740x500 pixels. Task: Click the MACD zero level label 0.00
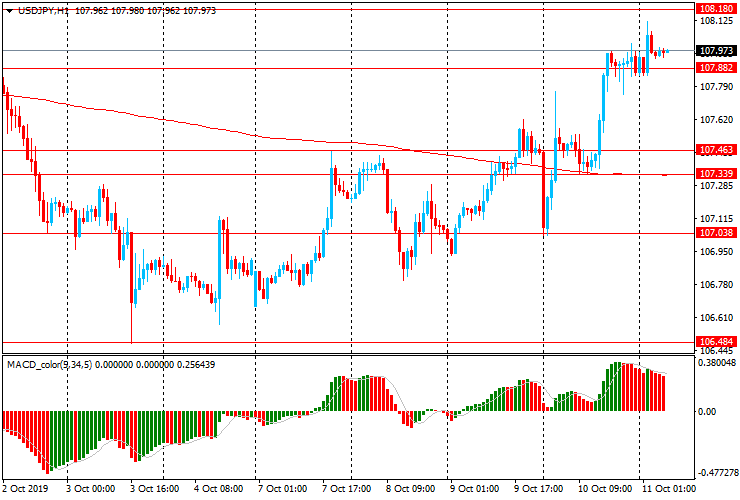pos(706,412)
